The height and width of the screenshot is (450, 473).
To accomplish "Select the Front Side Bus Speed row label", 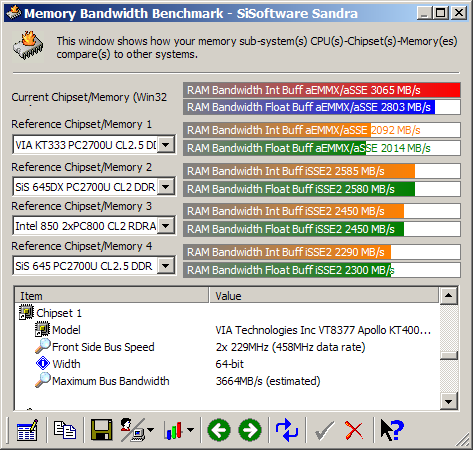I will coord(103,347).
